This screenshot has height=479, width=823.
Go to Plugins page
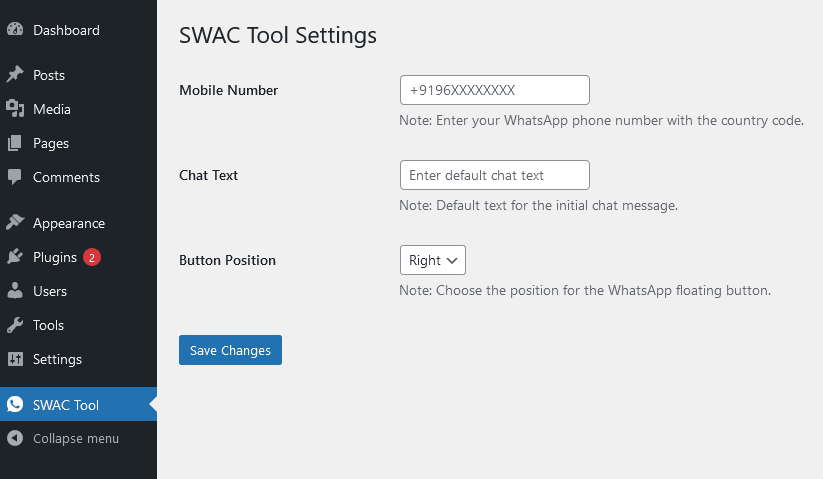click(x=78, y=257)
